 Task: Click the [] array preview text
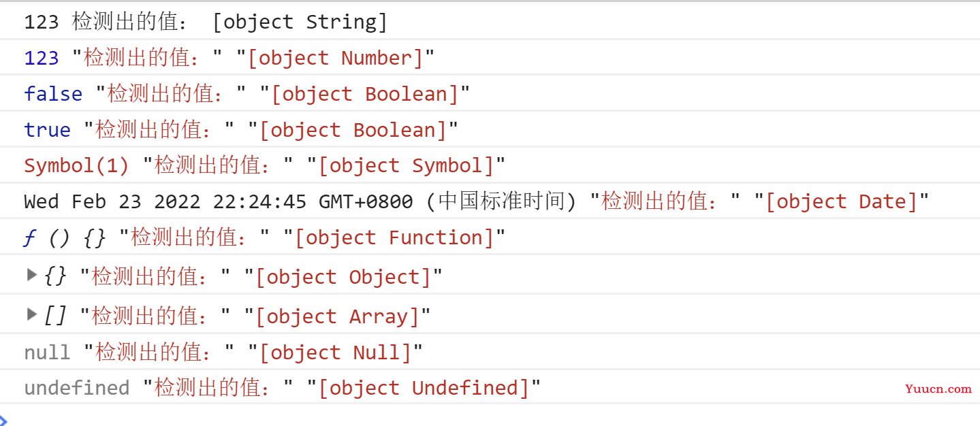coord(55,316)
